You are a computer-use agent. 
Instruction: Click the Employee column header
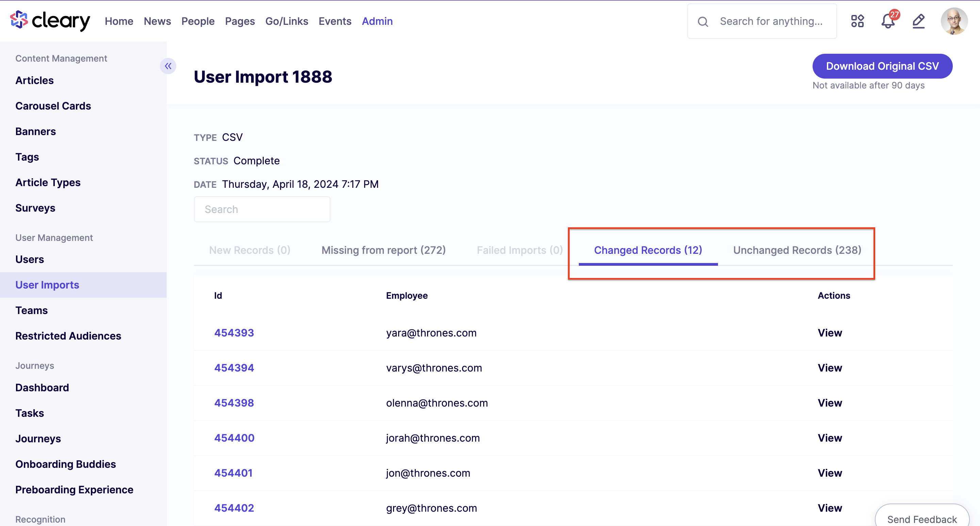[407, 296]
